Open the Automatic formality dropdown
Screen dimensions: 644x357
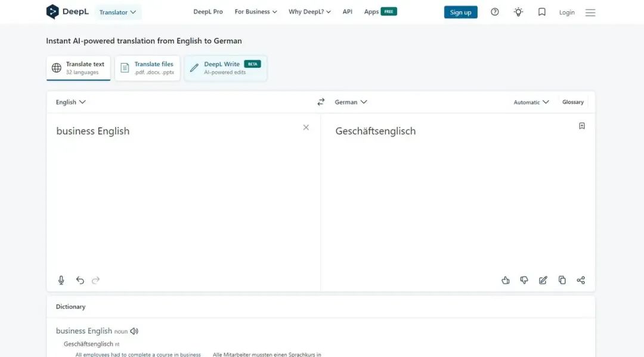(x=531, y=102)
